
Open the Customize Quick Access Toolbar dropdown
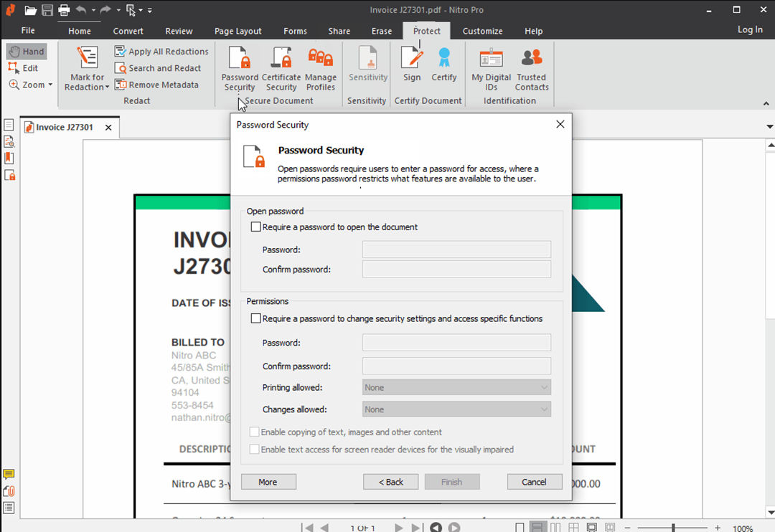150,10
